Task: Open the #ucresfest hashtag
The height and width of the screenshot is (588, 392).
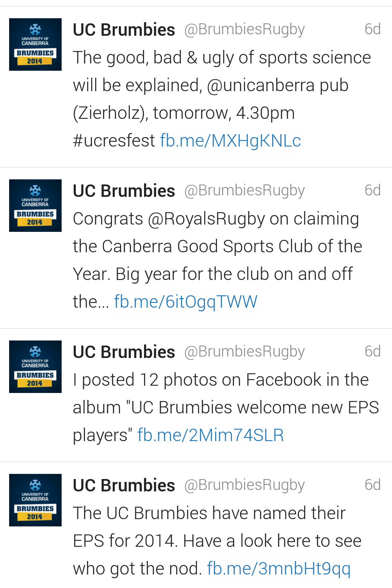Action: [114, 141]
